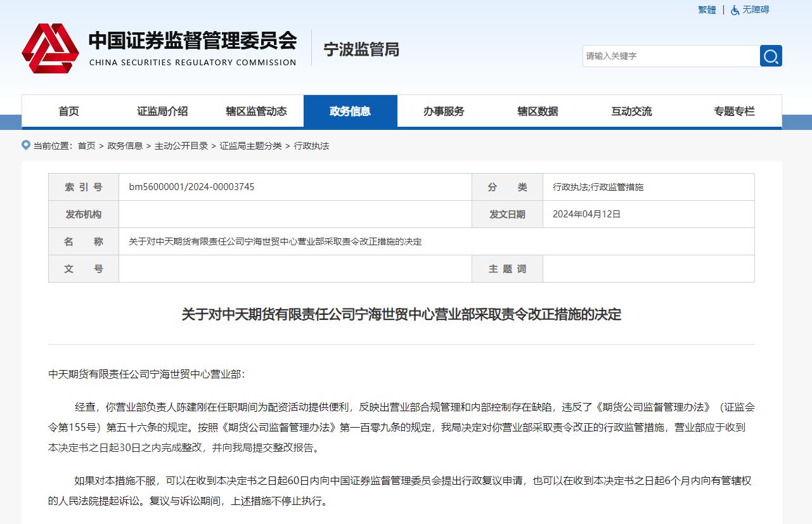Image resolution: width=812 pixels, height=524 pixels.
Task: Select the active 政务信息 tab
Action: pos(351,111)
